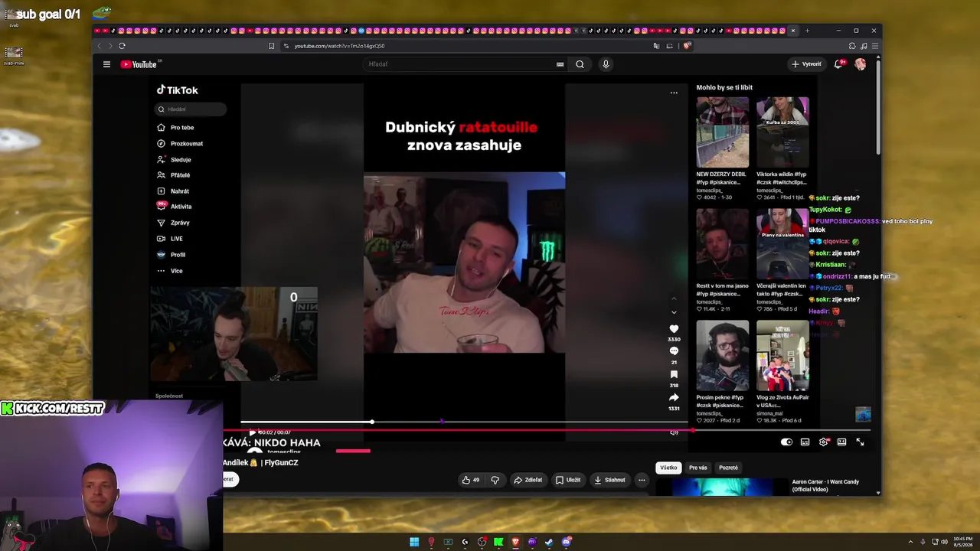Image resolution: width=980 pixels, height=551 pixels.
Task: Open Viktorka wildin recommended thumbnail
Action: (782, 132)
